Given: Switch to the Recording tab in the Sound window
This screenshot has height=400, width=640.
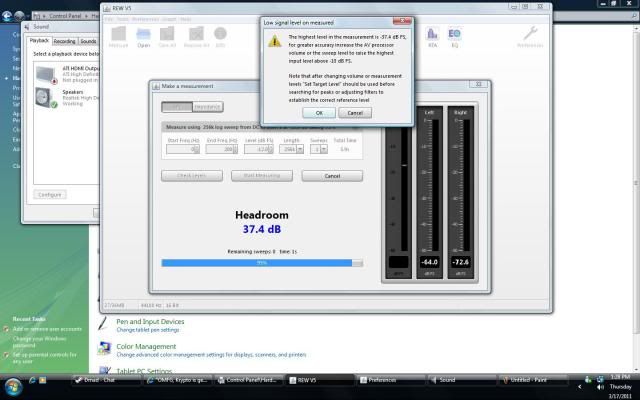Looking at the screenshot, I should pos(64,41).
